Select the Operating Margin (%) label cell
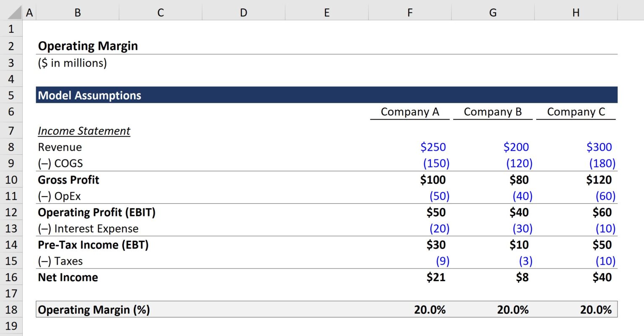The image size is (644, 336). click(x=94, y=310)
